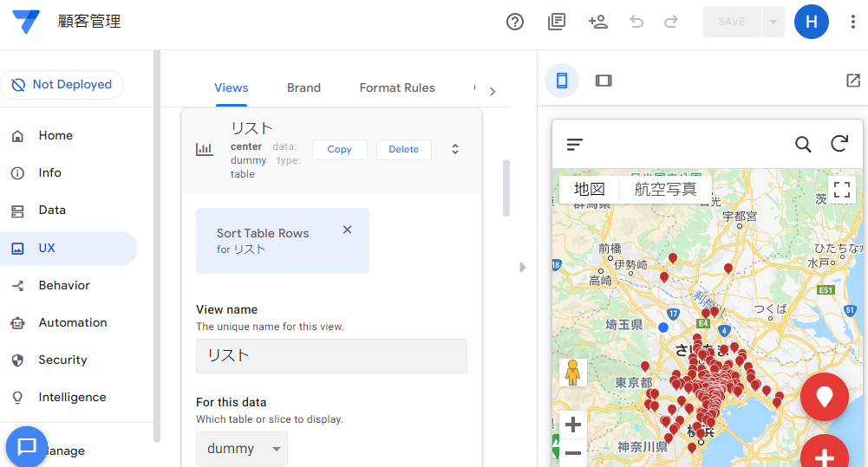Open the Data section in sidebar
This screenshot has height=467, width=868.
(x=69, y=211)
